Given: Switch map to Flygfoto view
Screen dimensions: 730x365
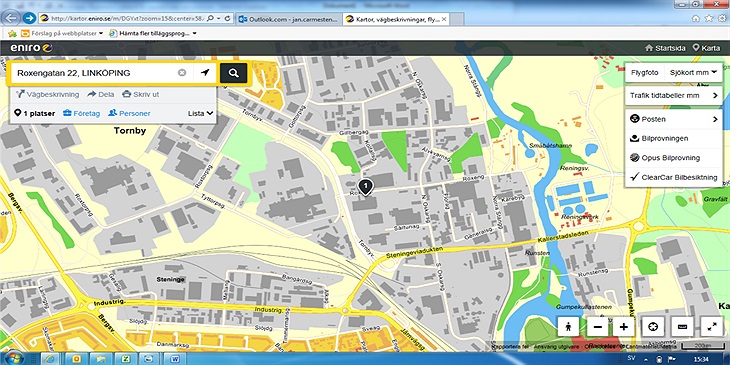Looking at the screenshot, I should tap(644, 73).
